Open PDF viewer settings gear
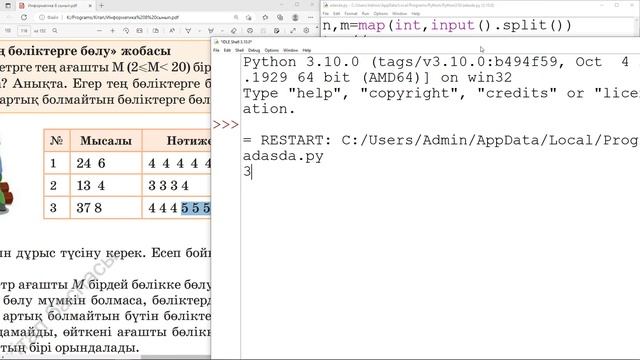The height and width of the screenshot is (360, 640). [x=307, y=31]
